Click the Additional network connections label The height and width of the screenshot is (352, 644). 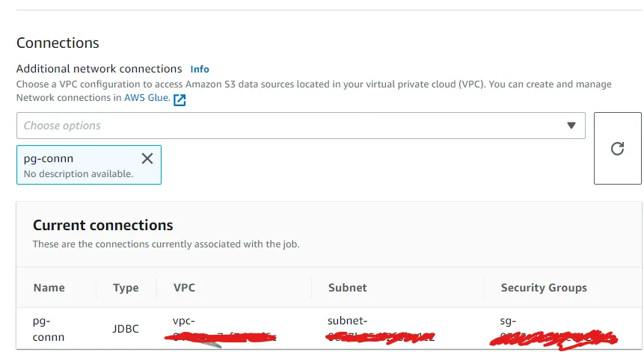pos(99,69)
